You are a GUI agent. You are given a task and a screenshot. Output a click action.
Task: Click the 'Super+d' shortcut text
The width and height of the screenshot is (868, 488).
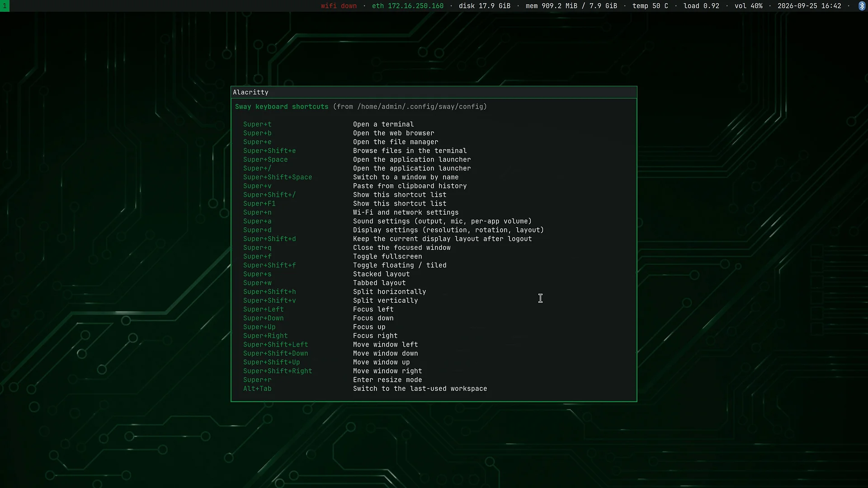pyautogui.click(x=257, y=230)
